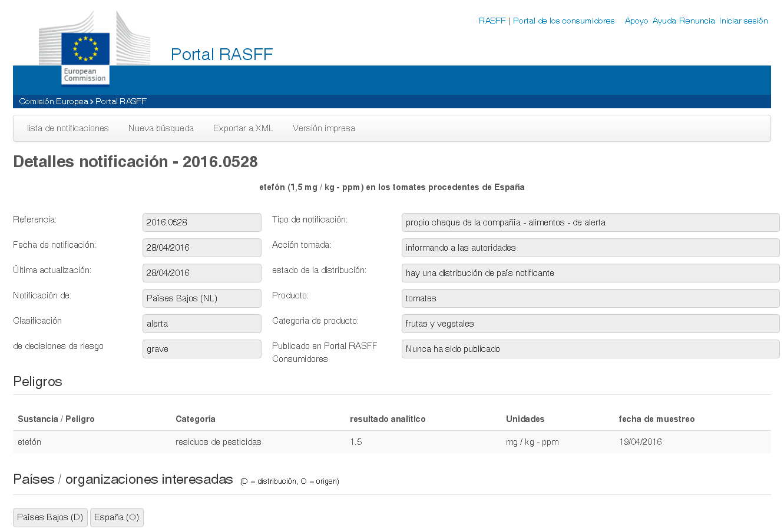The width and height of the screenshot is (784, 532).
Task: Go to Comisión Europea breadcrumb
Action: click(x=54, y=101)
